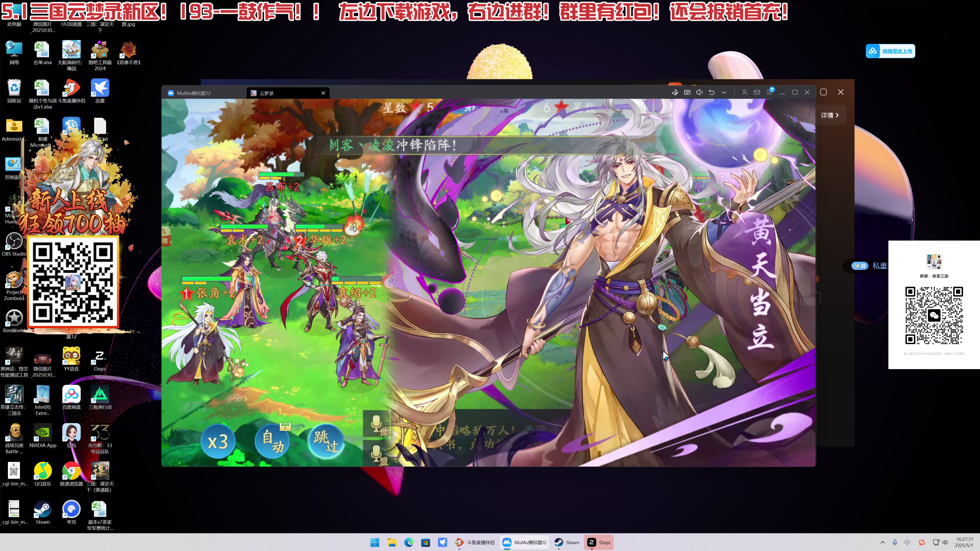Switch to 斗鱼直播伴侣 taskbar window
The height and width of the screenshot is (551, 980).
(475, 542)
